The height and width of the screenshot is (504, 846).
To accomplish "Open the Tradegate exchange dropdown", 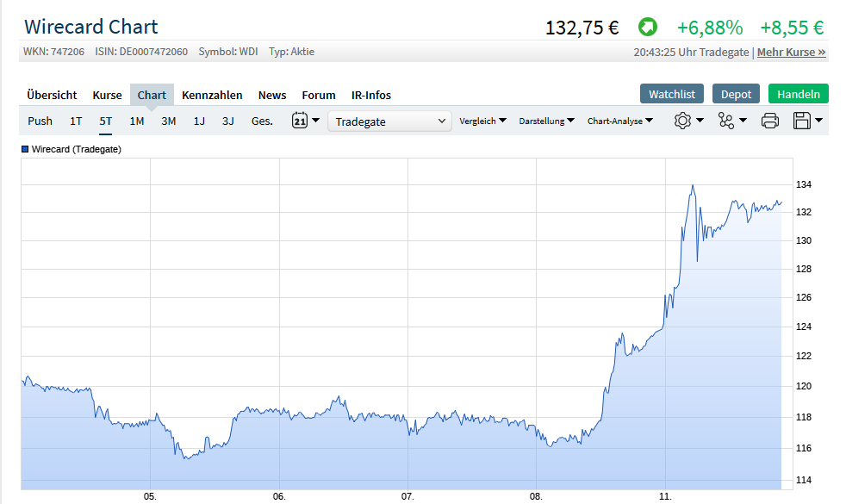I will pyautogui.click(x=389, y=121).
